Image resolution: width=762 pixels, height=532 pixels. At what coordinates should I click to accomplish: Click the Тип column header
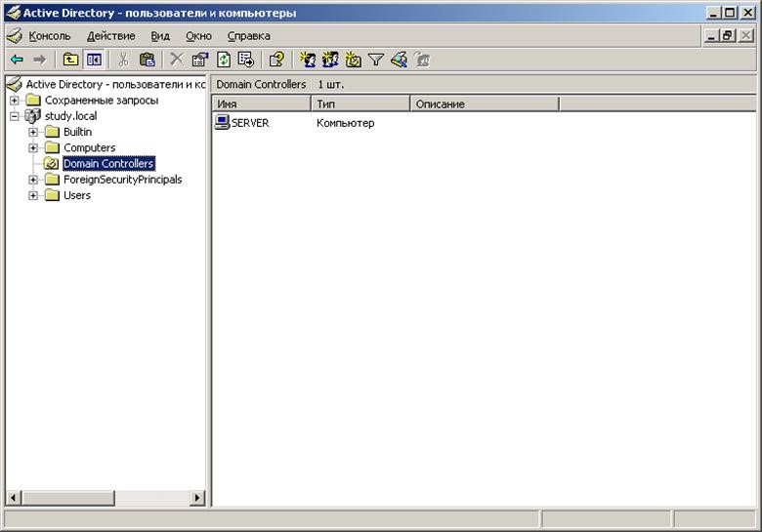[x=360, y=103]
